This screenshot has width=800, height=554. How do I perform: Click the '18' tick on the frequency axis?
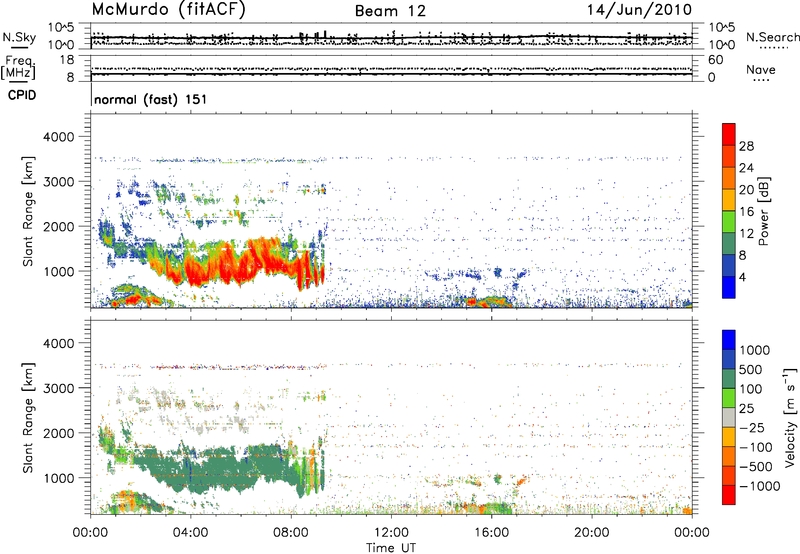click(67, 60)
